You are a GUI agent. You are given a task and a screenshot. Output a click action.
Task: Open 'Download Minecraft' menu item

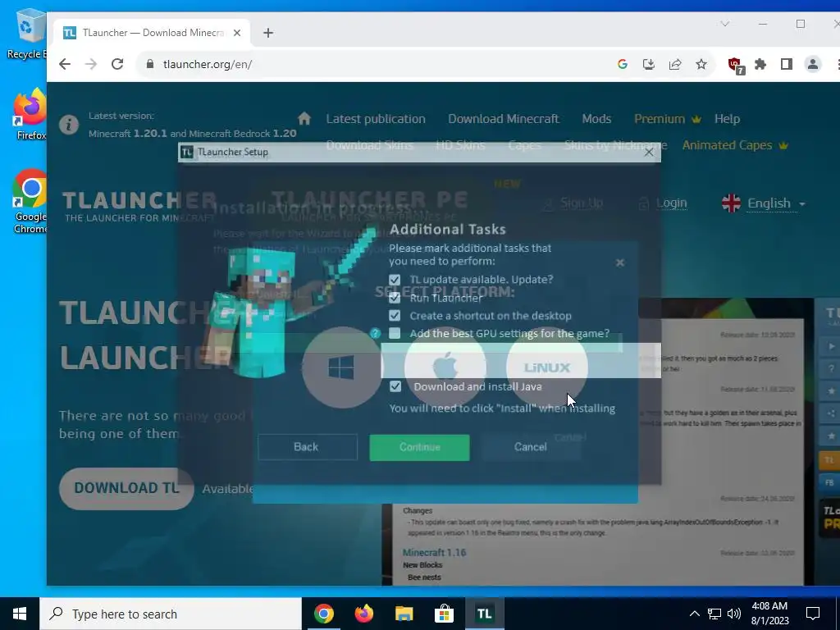(x=504, y=119)
